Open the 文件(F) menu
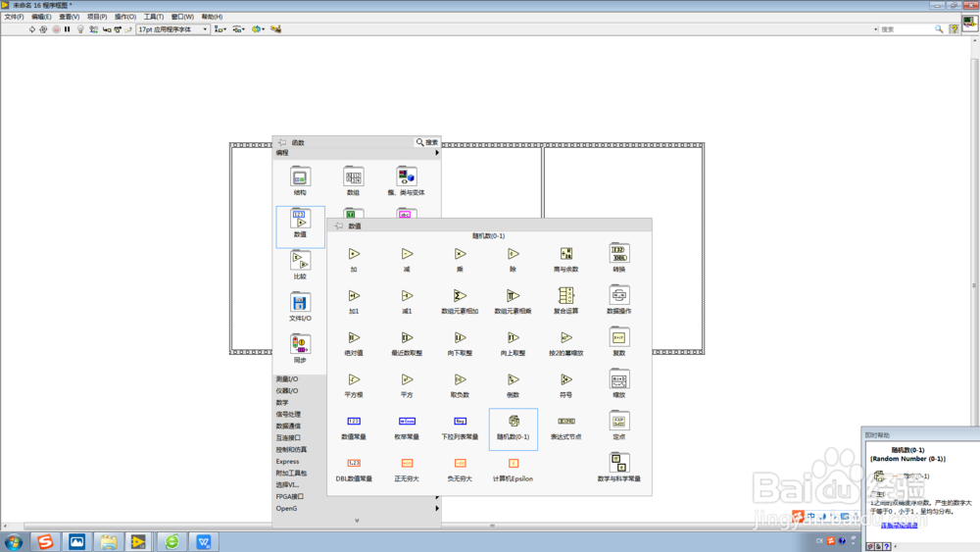The height and width of the screenshot is (552, 980). [x=14, y=17]
